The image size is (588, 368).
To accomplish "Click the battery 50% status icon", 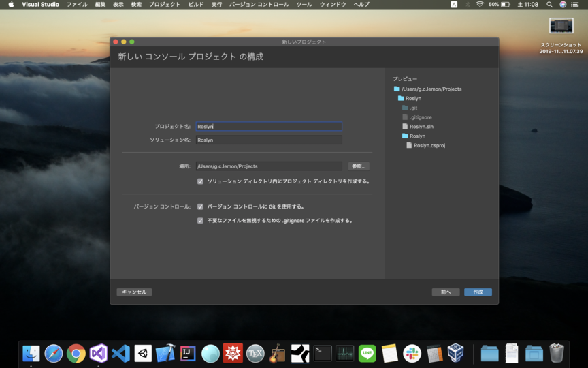I will [x=500, y=5].
